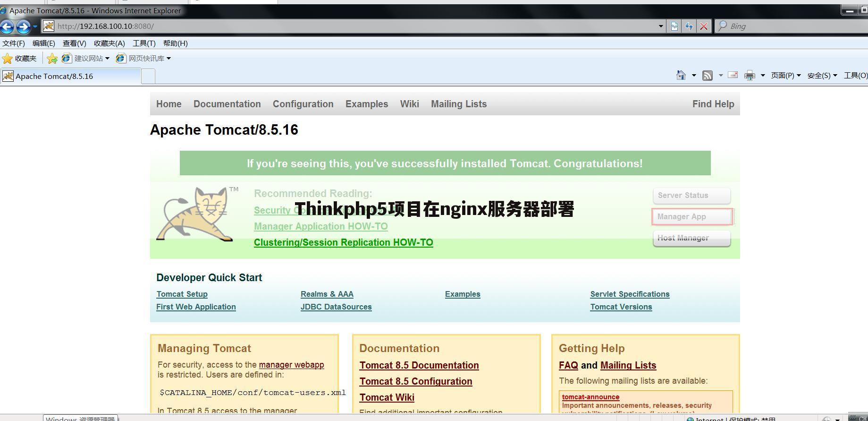Open the 页面(P) dropdown menu

(786, 76)
